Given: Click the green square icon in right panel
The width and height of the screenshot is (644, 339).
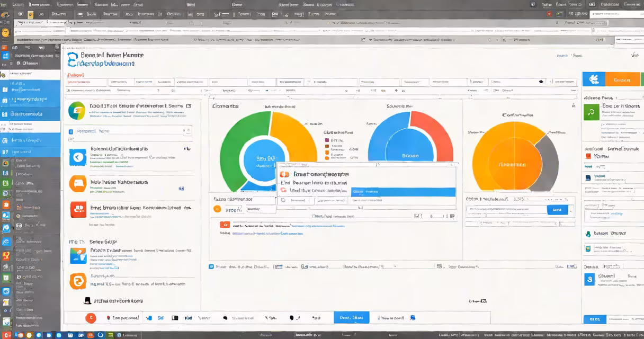Looking at the screenshot, I should (x=591, y=112).
